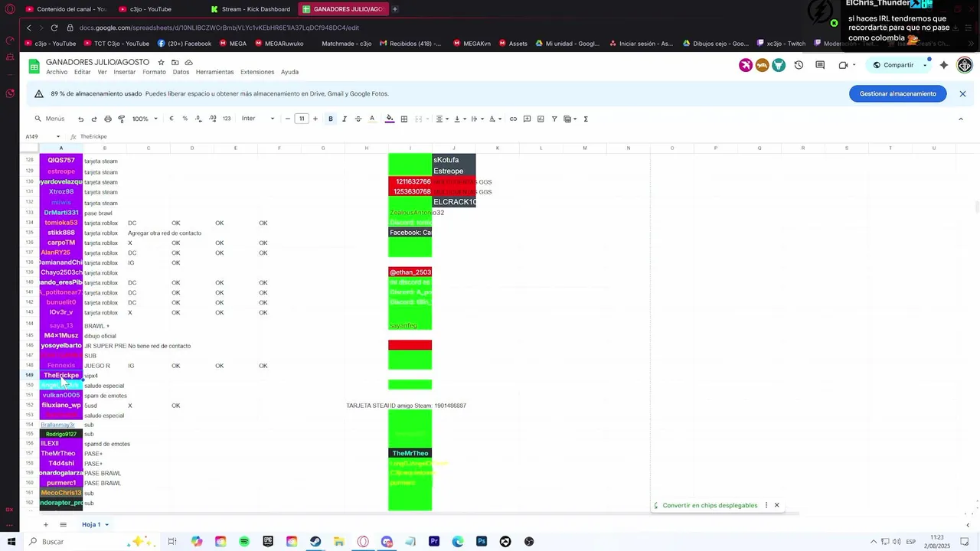Open the 123 number format menu
The image size is (980, 551).
tap(227, 119)
